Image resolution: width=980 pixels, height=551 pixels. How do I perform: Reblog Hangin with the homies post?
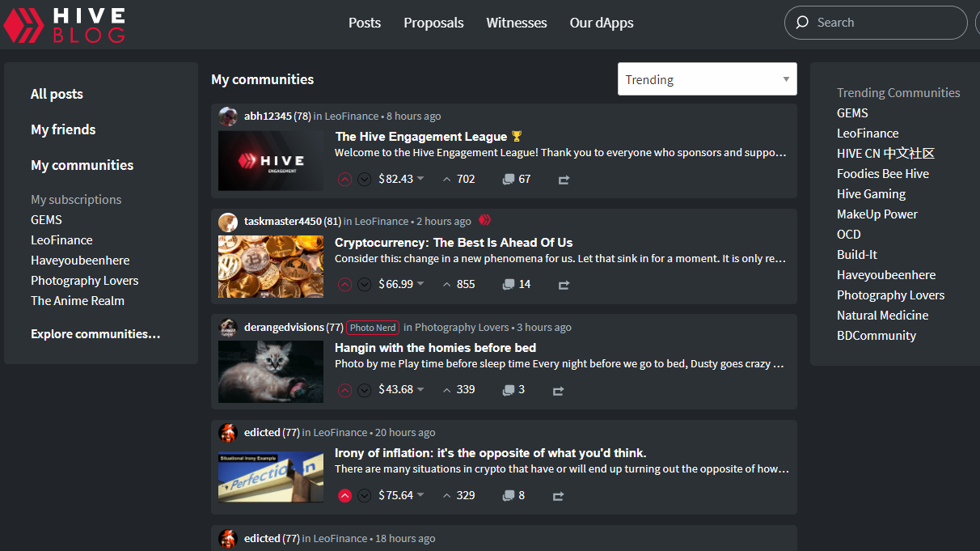558,391
